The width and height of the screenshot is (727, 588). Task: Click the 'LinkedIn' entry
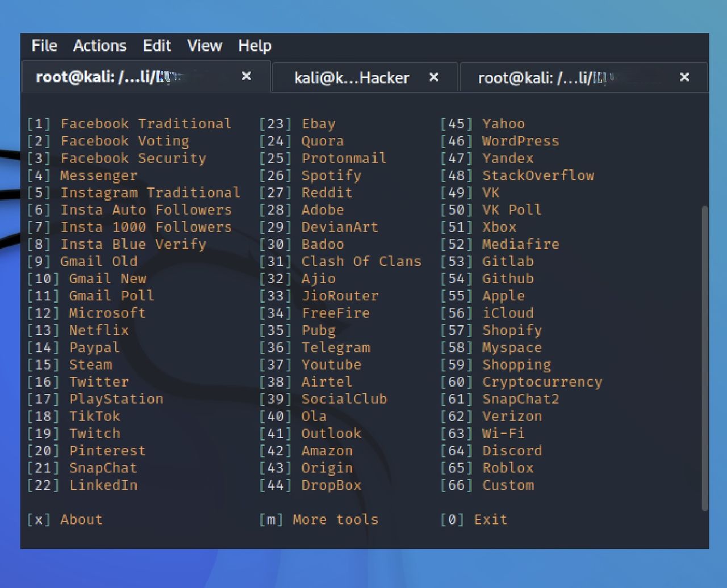click(x=103, y=485)
